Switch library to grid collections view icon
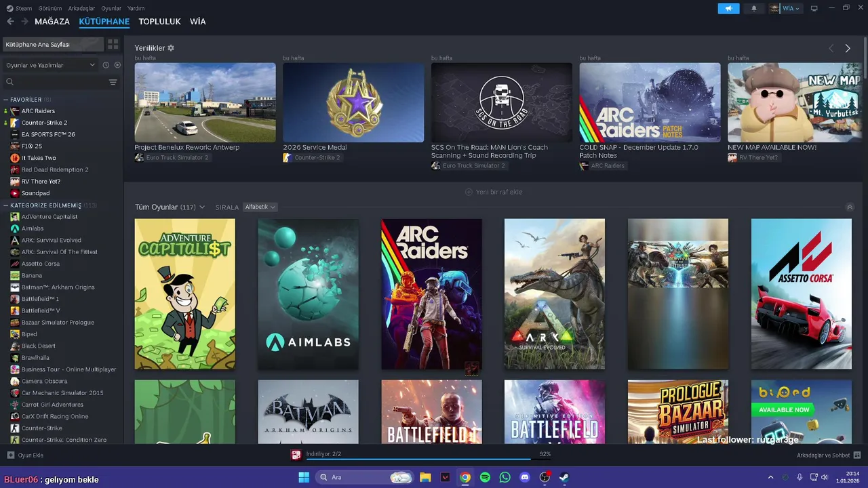The image size is (868, 488). (x=113, y=44)
